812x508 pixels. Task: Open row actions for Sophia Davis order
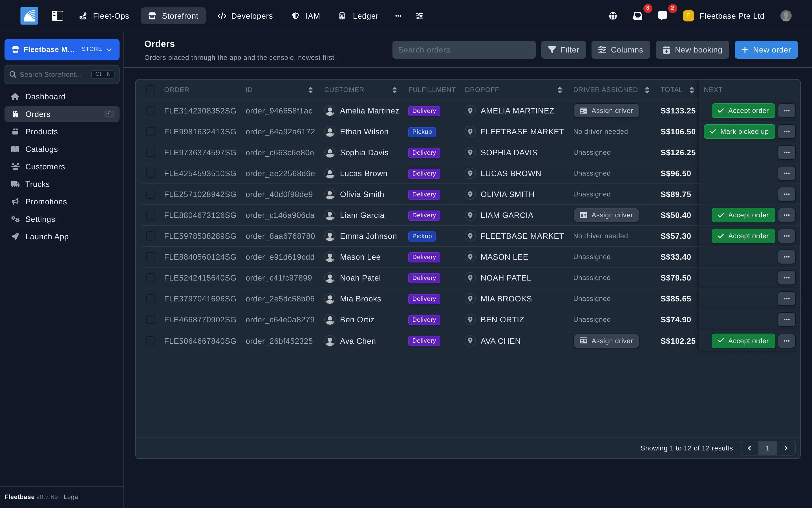787,152
